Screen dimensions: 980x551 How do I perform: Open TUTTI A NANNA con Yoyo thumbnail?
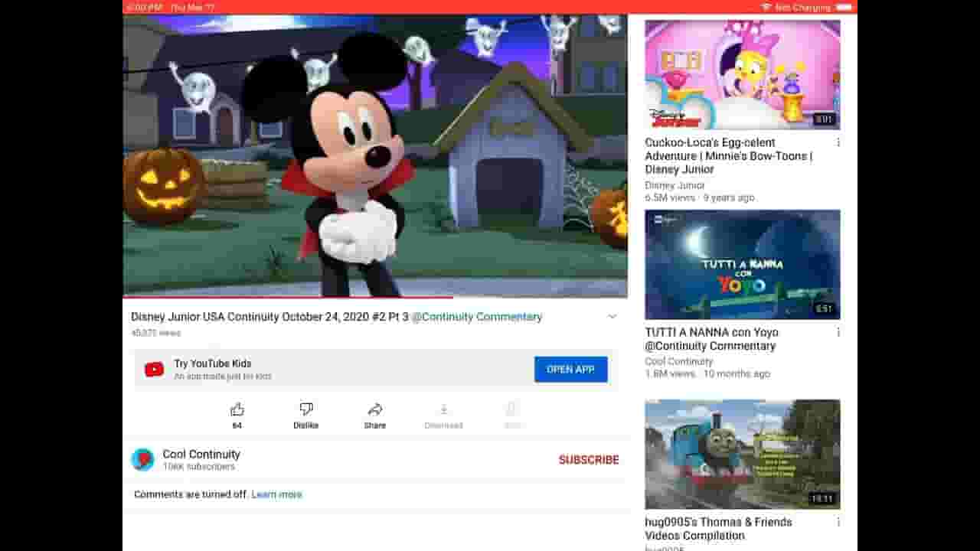(x=743, y=264)
